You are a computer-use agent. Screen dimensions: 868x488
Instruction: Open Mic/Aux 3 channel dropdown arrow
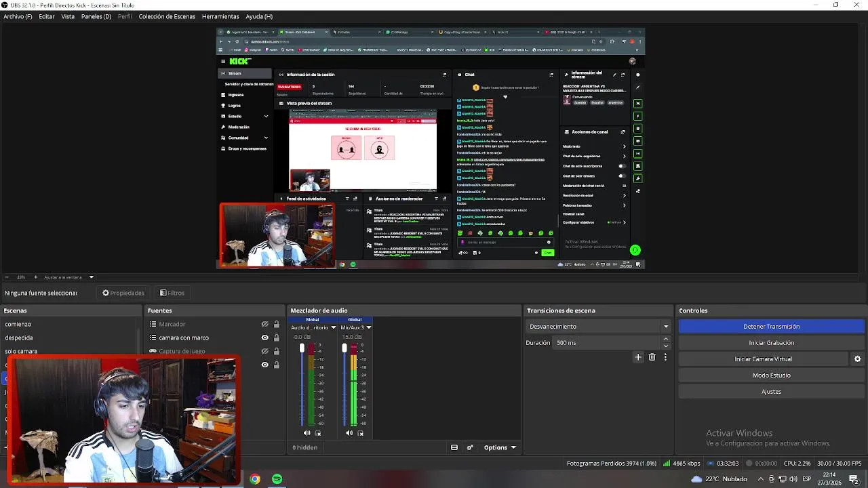(x=370, y=327)
